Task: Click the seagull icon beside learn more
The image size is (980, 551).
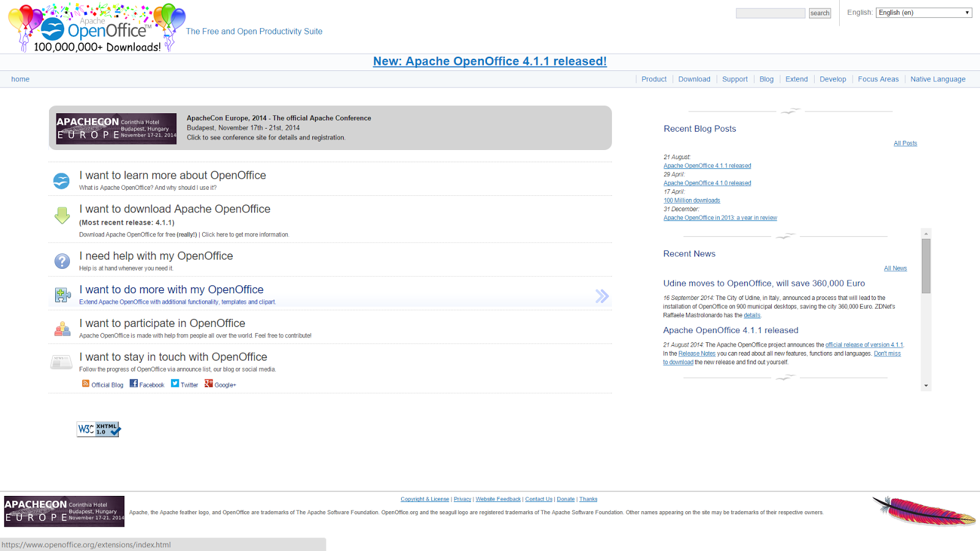Action: point(61,181)
